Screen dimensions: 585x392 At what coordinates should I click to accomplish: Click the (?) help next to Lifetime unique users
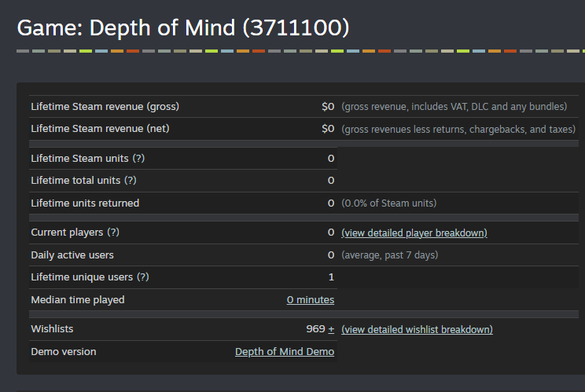coord(142,277)
